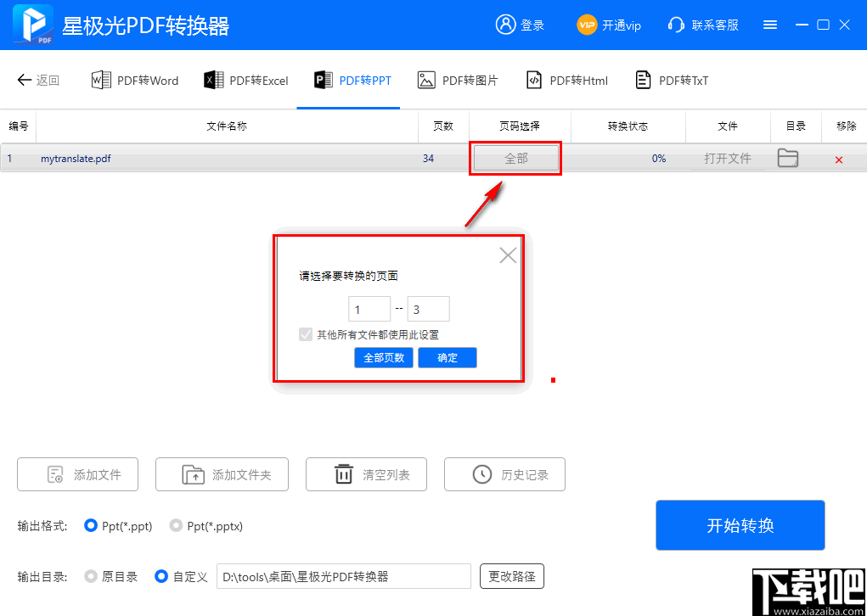Remove mytranslate.pdf using the red X icon

click(839, 158)
